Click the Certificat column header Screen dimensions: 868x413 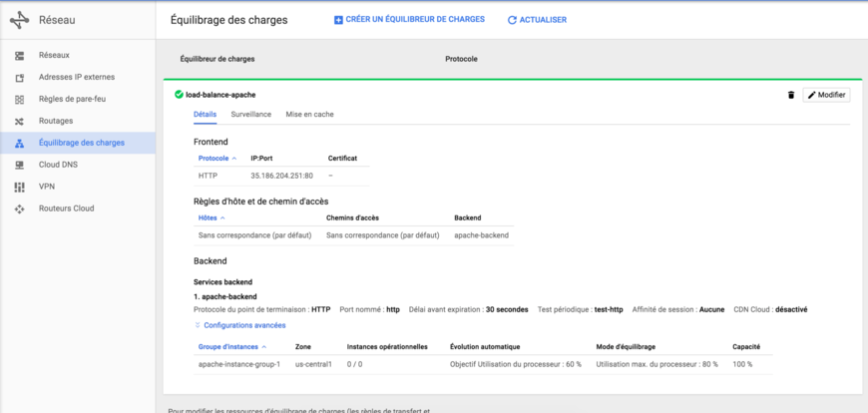click(342, 159)
